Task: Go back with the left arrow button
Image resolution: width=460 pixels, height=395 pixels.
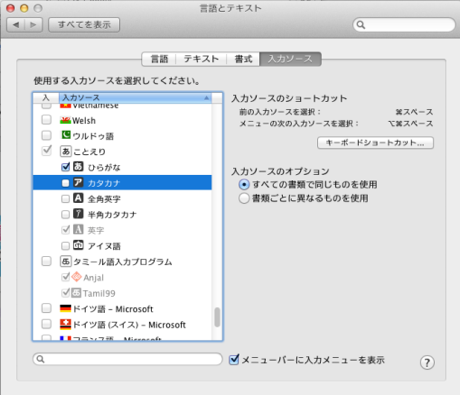Action: (x=16, y=25)
